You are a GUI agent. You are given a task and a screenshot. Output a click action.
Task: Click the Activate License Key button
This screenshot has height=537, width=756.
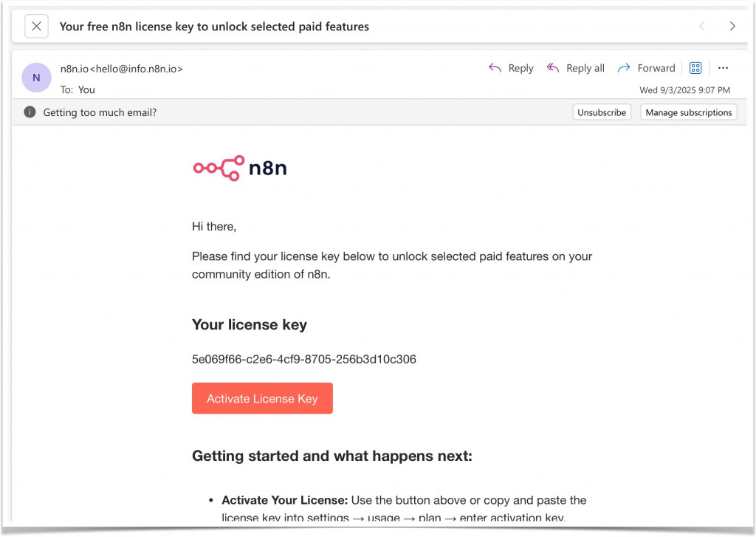tap(262, 399)
